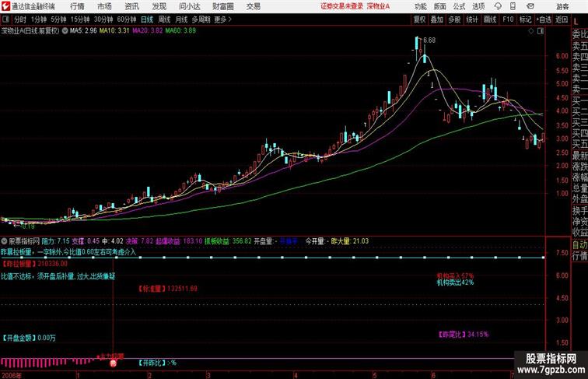Click the 返回 back button
Image resolution: width=588 pixels, height=379 pixels.
click(x=562, y=19)
